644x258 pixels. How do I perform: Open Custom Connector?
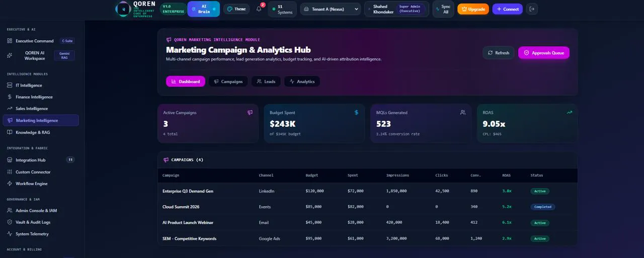[x=41, y=172]
